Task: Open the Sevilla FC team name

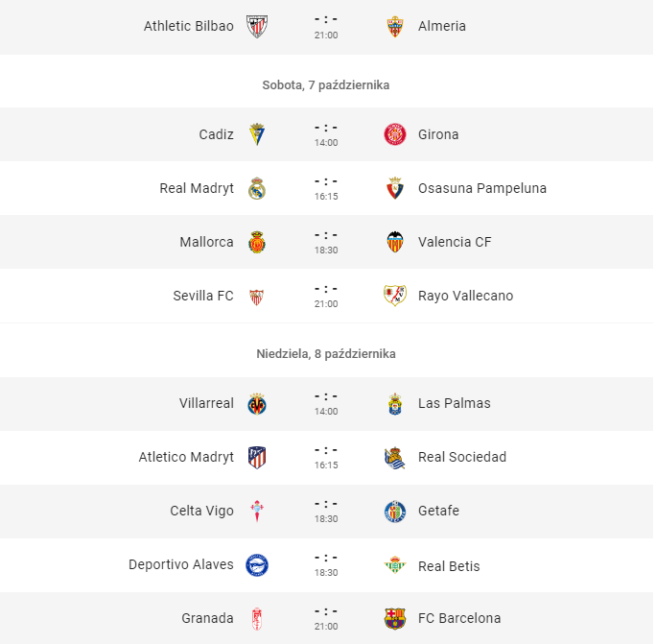Action: point(203,296)
